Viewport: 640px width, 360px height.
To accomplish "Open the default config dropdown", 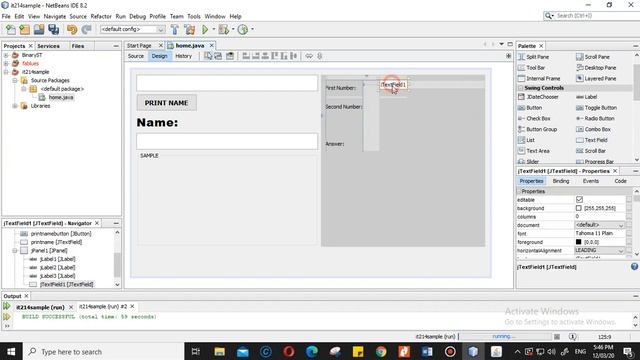I will 161,29.
